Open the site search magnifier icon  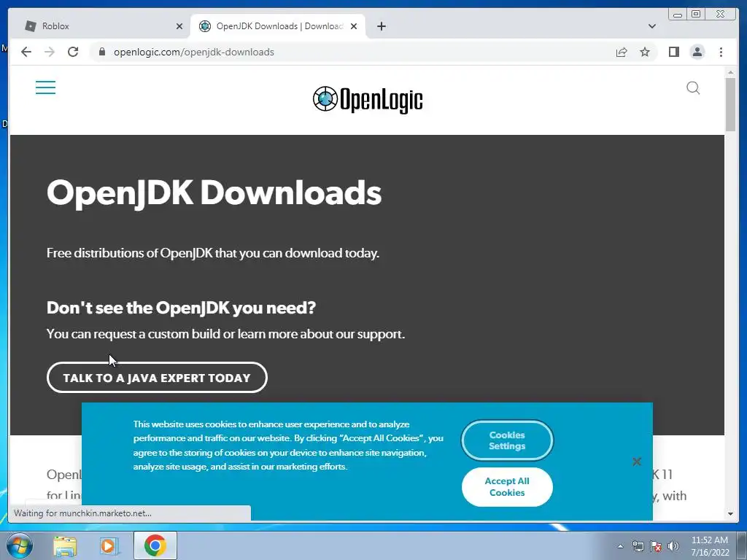click(x=693, y=88)
